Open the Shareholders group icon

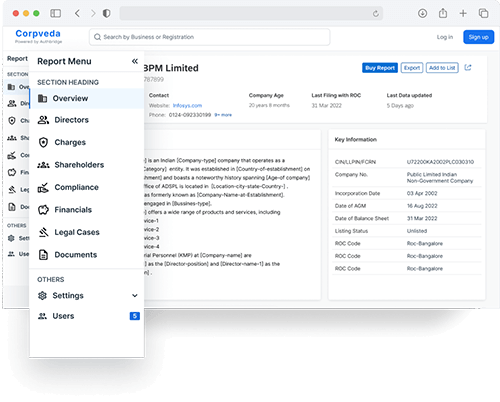[x=43, y=165]
